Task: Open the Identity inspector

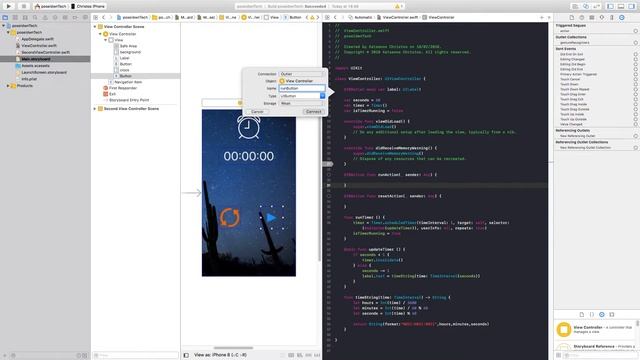Action: 592,18
